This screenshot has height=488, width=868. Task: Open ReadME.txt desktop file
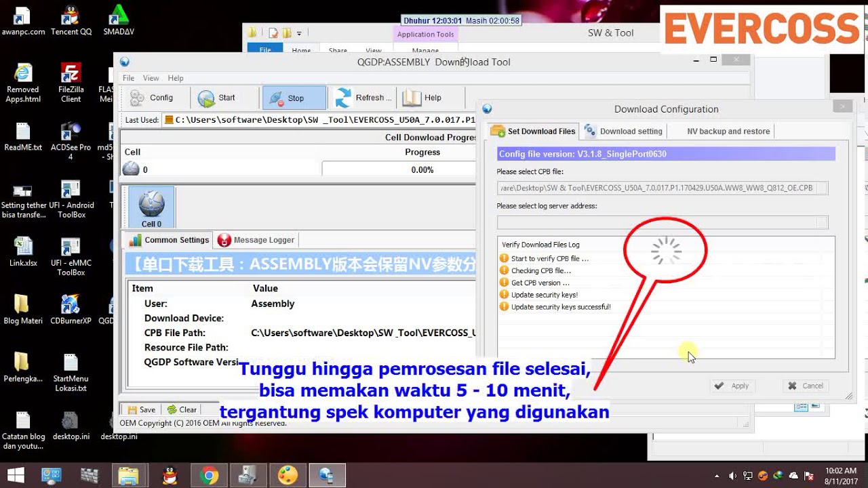[23, 137]
